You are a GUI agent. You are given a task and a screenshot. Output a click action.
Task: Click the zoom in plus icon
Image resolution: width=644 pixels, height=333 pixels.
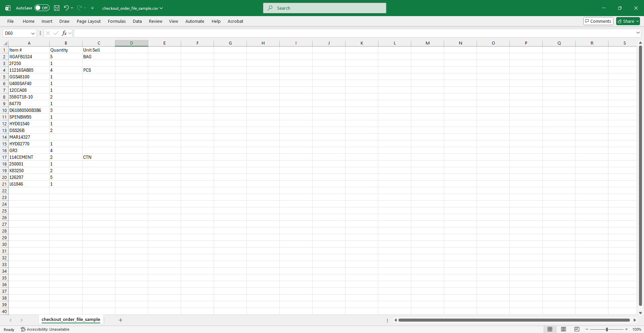point(626,329)
